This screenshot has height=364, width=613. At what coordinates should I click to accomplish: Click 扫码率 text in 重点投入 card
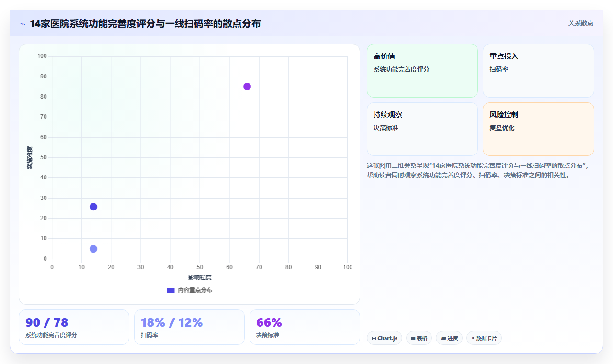[499, 69]
